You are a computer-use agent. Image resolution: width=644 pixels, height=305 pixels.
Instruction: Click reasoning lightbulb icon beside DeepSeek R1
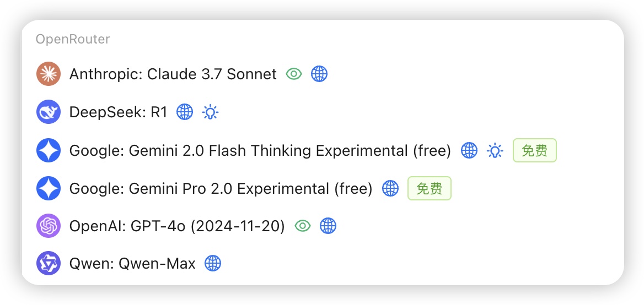tap(210, 112)
